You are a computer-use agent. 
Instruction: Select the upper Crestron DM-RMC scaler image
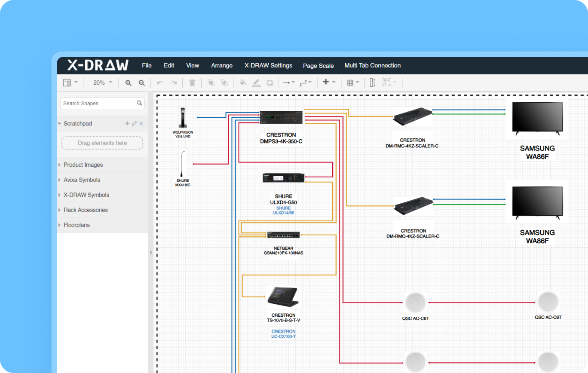point(413,116)
